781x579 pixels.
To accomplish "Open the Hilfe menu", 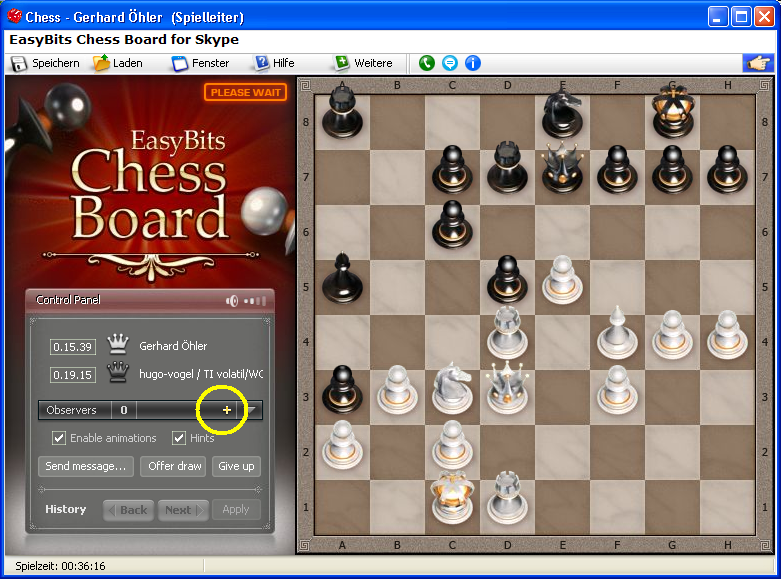I will (274, 63).
